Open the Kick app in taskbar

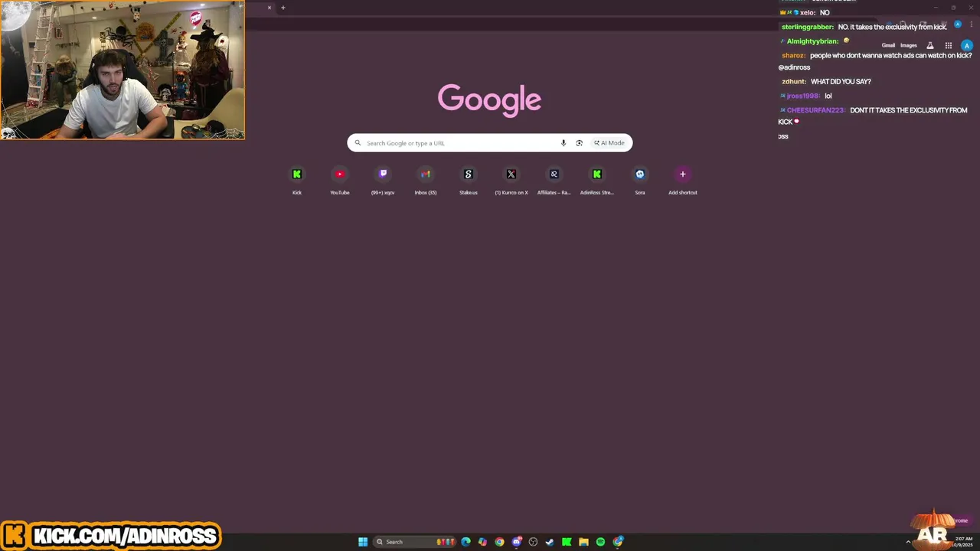pyautogui.click(x=567, y=542)
